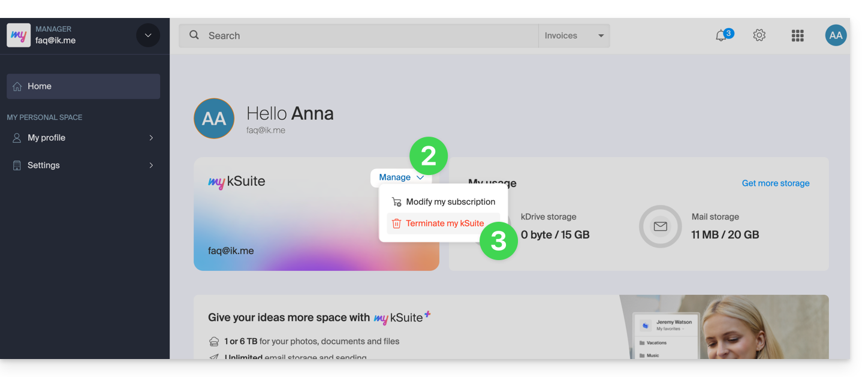The height and width of the screenshot is (377, 868).
Task: Click the search magnifier icon
Action: [194, 35]
